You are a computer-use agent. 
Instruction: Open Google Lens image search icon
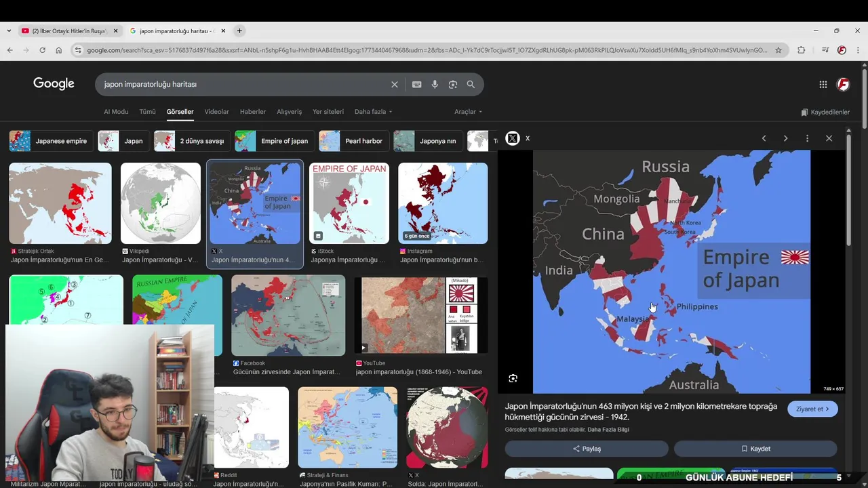(453, 85)
